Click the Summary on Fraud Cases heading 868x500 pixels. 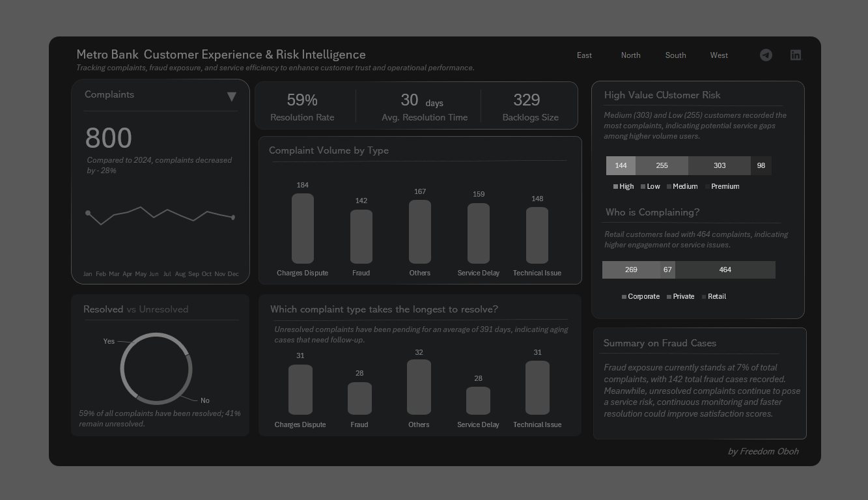pyautogui.click(x=660, y=343)
